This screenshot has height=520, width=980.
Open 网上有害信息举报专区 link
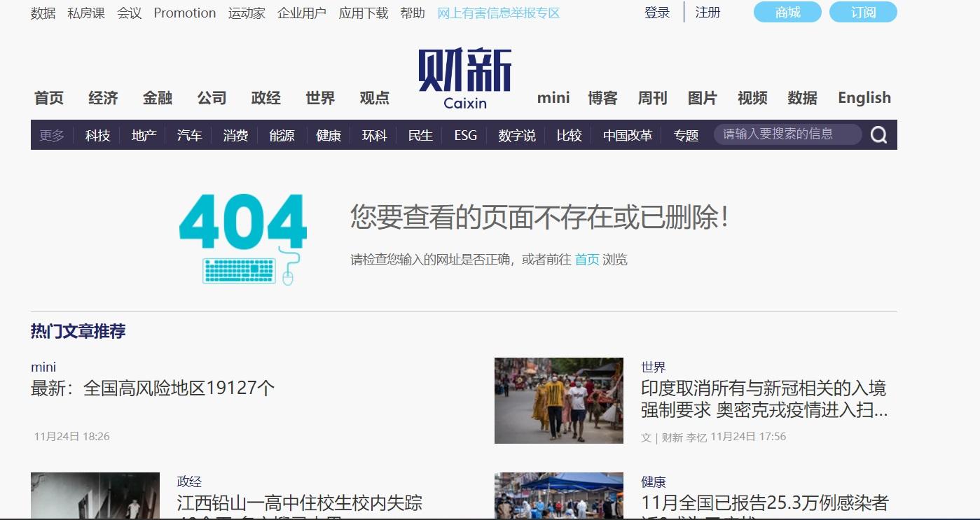[498, 13]
